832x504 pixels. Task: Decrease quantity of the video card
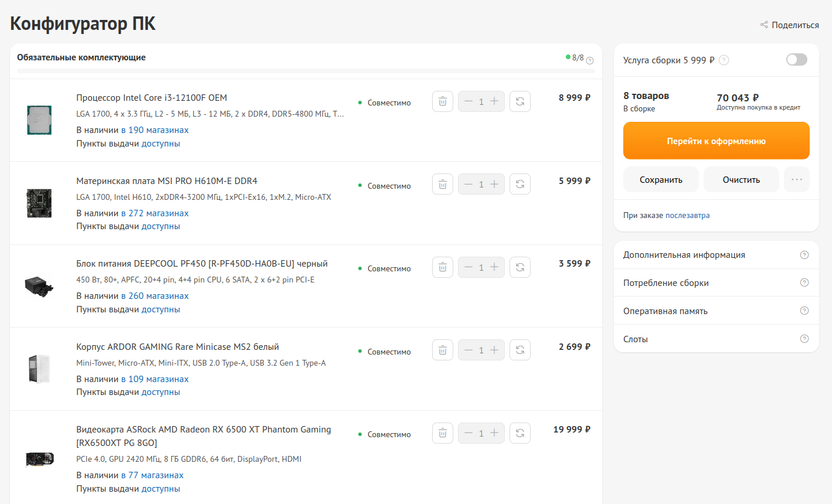pyautogui.click(x=468, y=433)
